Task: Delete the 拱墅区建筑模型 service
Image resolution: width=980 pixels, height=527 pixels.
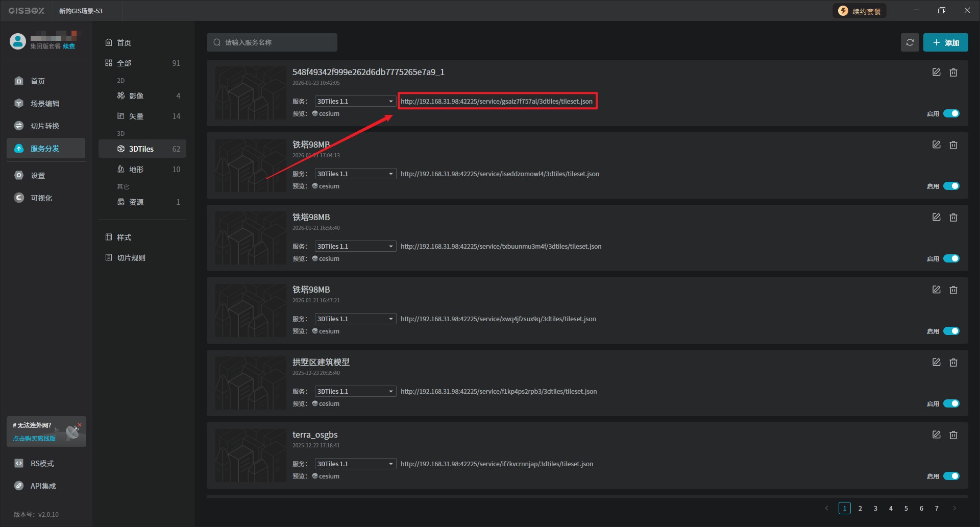Action: click(x=953, y=363)
